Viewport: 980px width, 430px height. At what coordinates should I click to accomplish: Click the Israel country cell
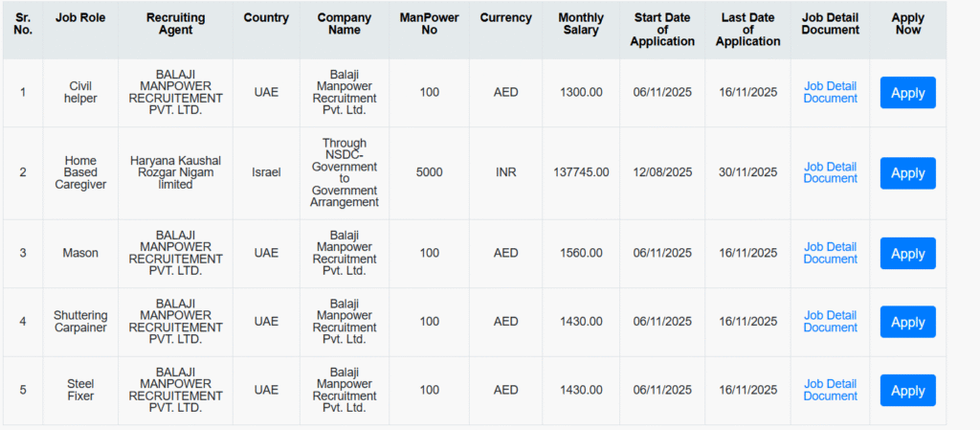[266, 172]
